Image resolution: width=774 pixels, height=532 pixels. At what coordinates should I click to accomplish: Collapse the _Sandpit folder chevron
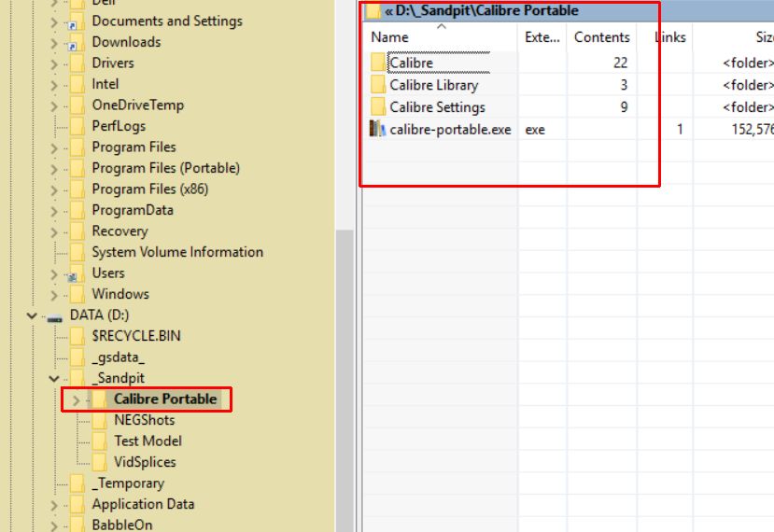(54, 379)
